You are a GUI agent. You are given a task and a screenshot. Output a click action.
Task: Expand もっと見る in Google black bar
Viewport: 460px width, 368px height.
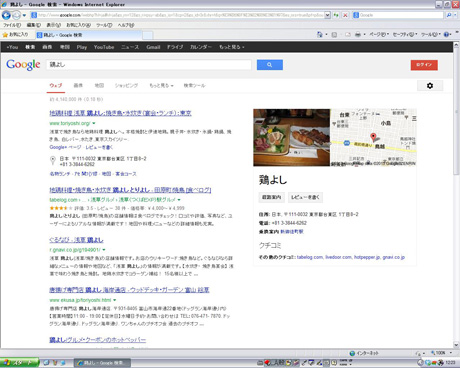point(231,47)
